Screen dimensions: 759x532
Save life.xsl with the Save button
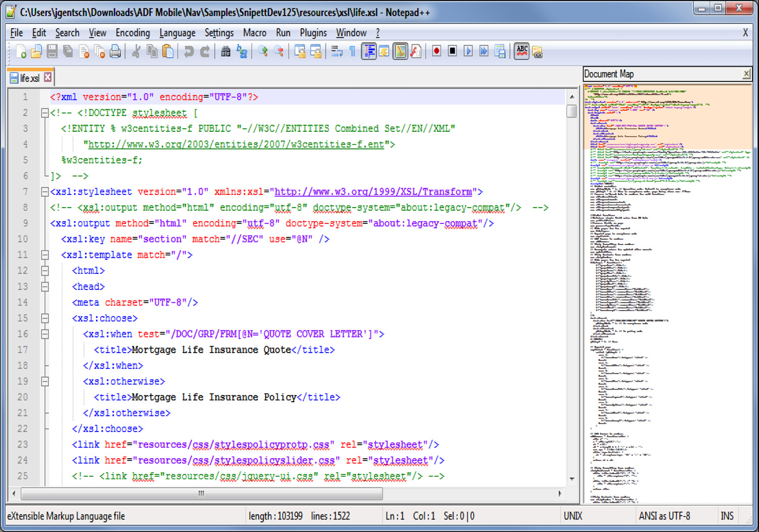[52, 51]
